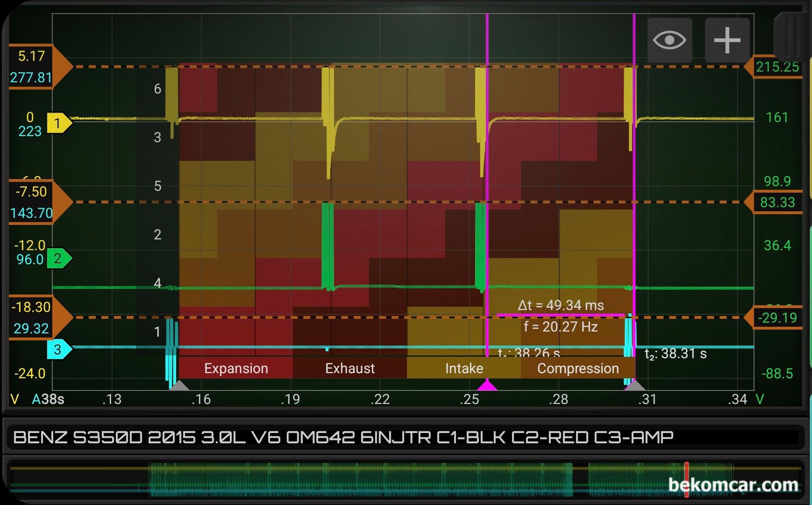The width and height of the screenshot is (812, 505).
Task: Click the Compression phase label
Action: pyautogui.click(x=578, y=368)
